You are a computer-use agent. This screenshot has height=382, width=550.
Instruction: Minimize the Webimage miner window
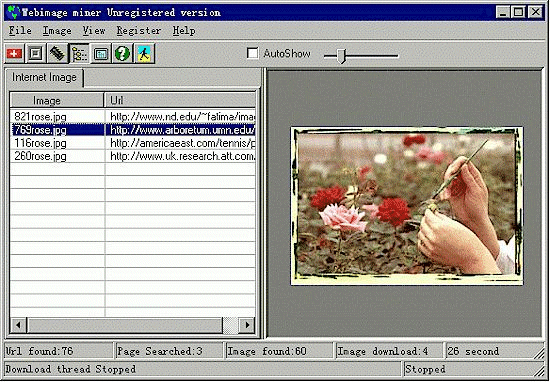(x=503, y=13)
